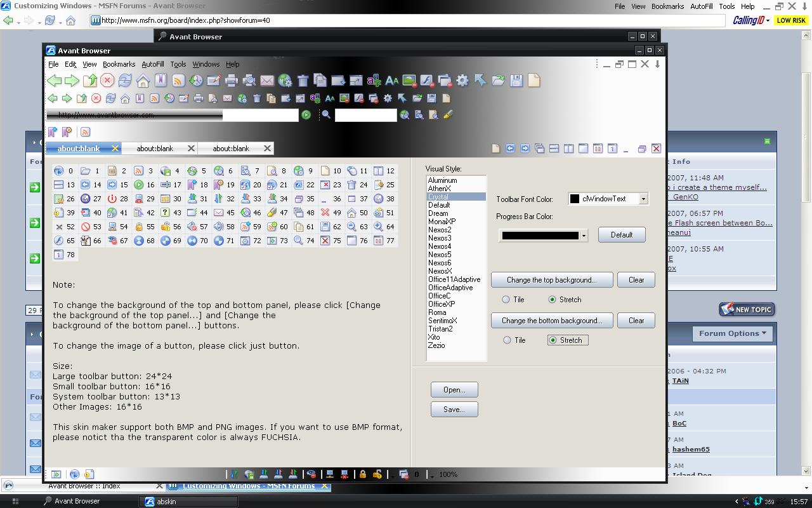Image resolution: width=812 pixels, height=508 pixels.
Task: Click the green Go button beside address bar
Action: pos(306,115)
